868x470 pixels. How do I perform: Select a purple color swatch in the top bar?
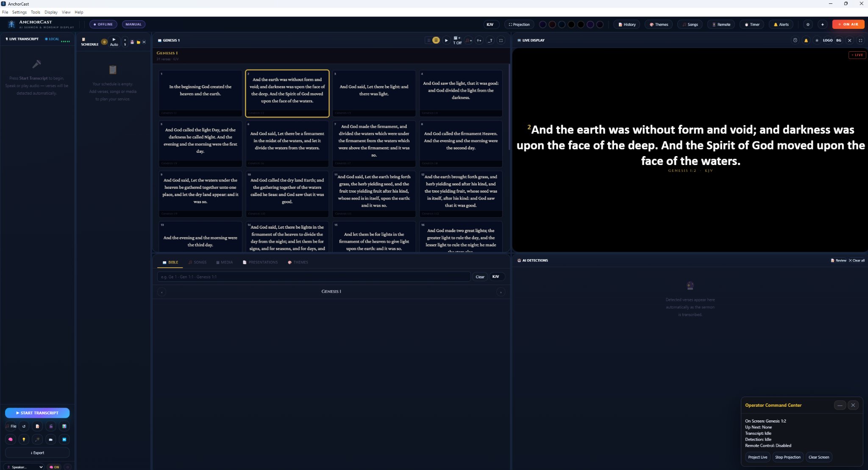click(590, 24)
